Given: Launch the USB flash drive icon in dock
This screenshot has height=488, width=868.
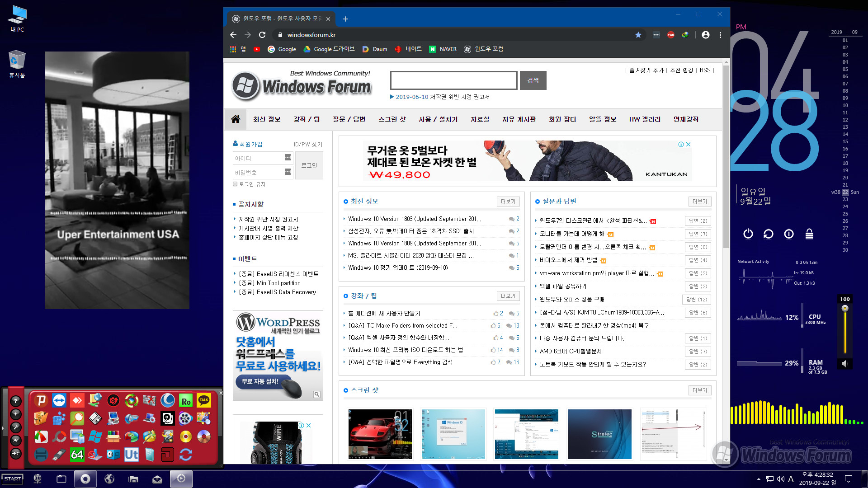Looking at the screenshot, I should pos(59,455).
